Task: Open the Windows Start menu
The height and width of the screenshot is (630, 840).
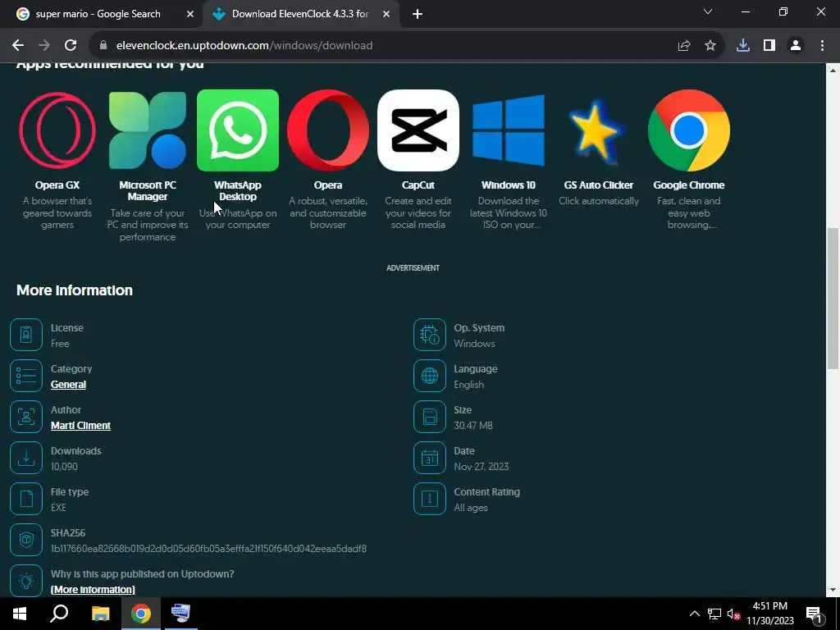Action: pyautogui.click(x=20, y=614)
